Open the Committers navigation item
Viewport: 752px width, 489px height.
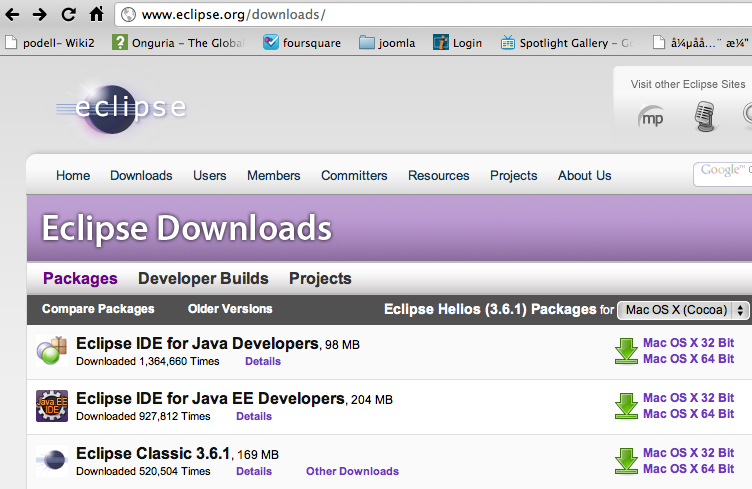pyautogui.click(x=354, y=175)
